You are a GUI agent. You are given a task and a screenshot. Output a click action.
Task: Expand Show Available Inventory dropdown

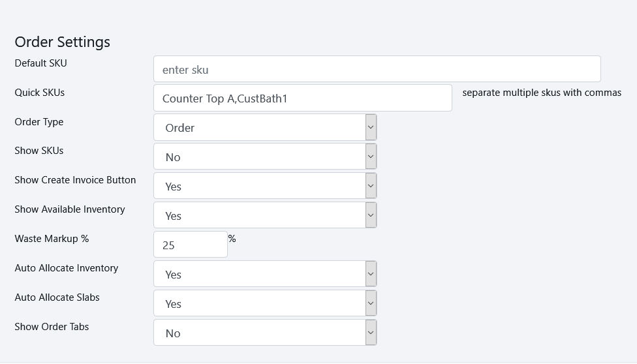[260, 216]
